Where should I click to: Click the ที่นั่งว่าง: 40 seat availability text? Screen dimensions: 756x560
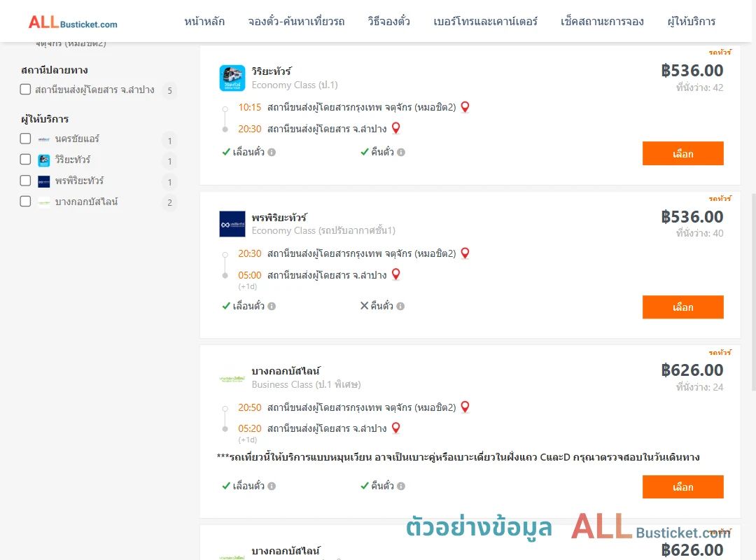coord(699,234)
